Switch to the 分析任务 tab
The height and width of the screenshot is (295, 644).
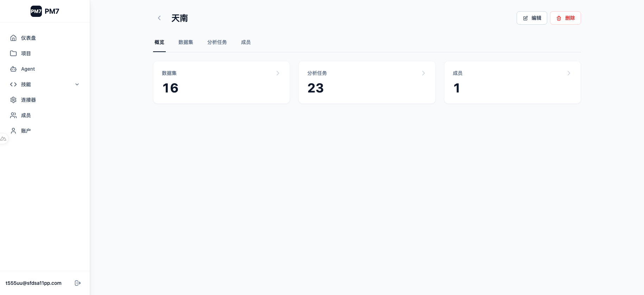pos(217,42)
